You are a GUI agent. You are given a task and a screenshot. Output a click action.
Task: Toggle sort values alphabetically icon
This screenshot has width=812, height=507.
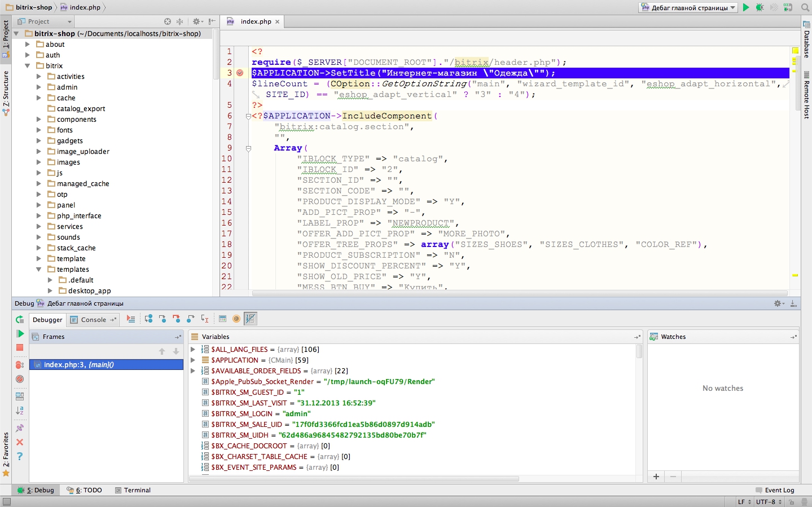click(x=20, y=411)
